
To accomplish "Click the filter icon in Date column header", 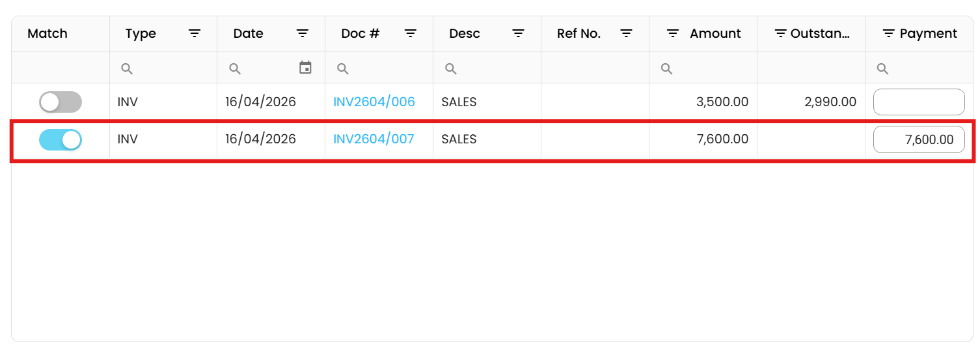I will pos(303,34).
